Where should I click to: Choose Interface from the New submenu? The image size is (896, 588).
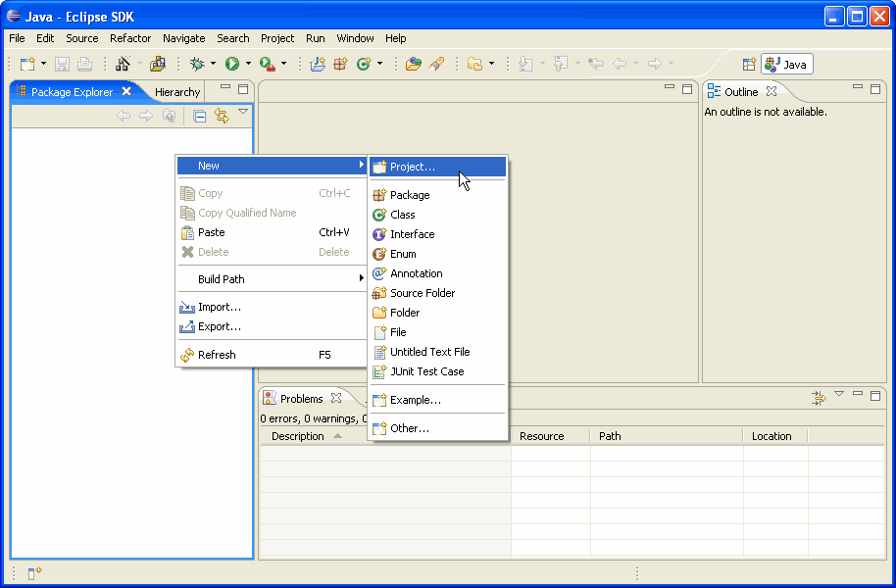coord(438,234)
